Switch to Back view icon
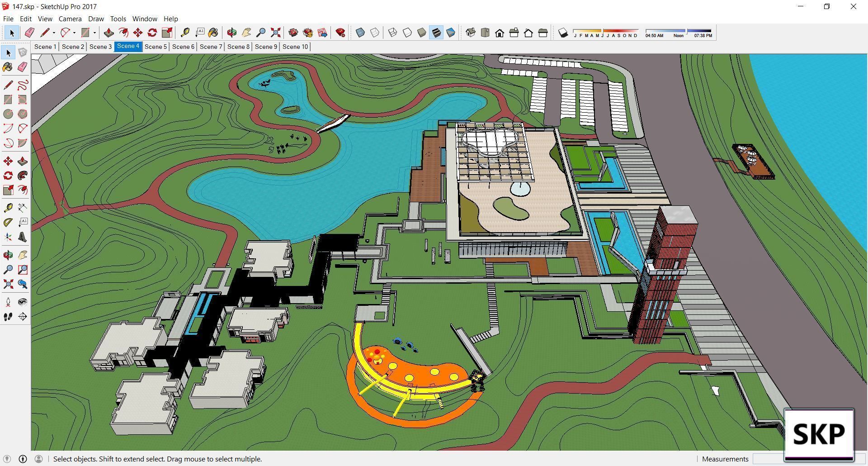 coord(528,33)
